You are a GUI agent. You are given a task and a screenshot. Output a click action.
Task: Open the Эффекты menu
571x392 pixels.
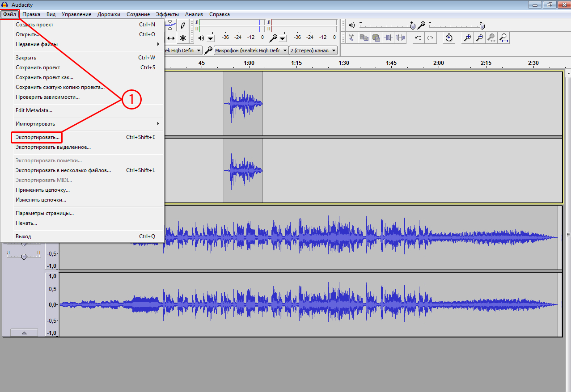[x=167, y=14]
